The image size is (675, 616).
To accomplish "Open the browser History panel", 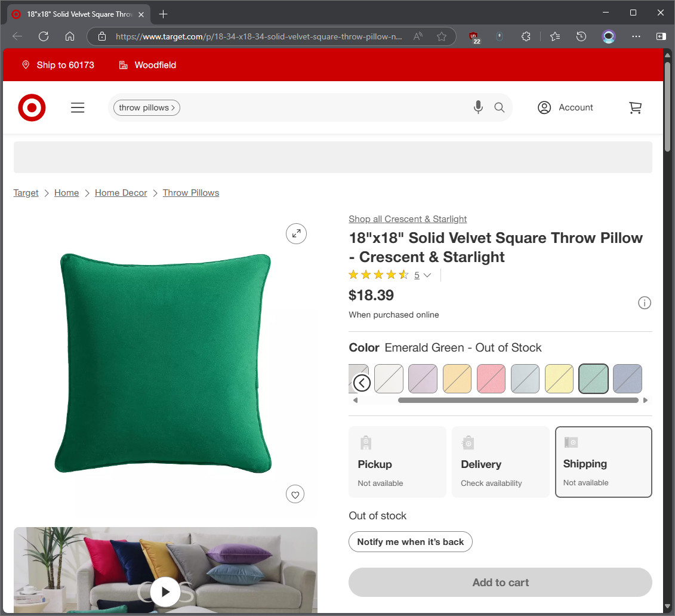I will click(x=581, y=36).
